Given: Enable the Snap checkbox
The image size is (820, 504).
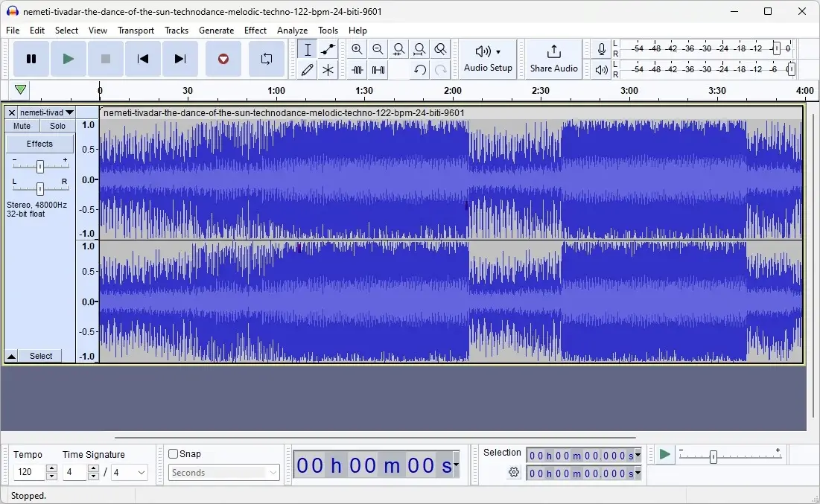Looking at the screenshot, I should [174, 454].
